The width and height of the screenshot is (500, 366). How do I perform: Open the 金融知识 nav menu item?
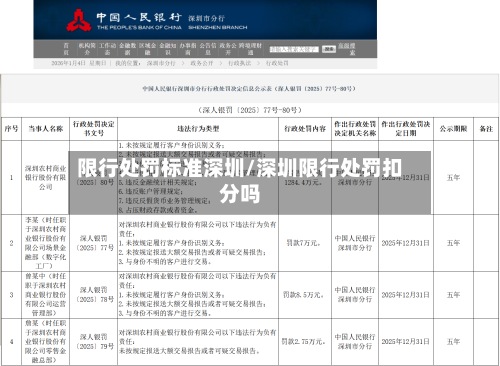tap(168, 49)
